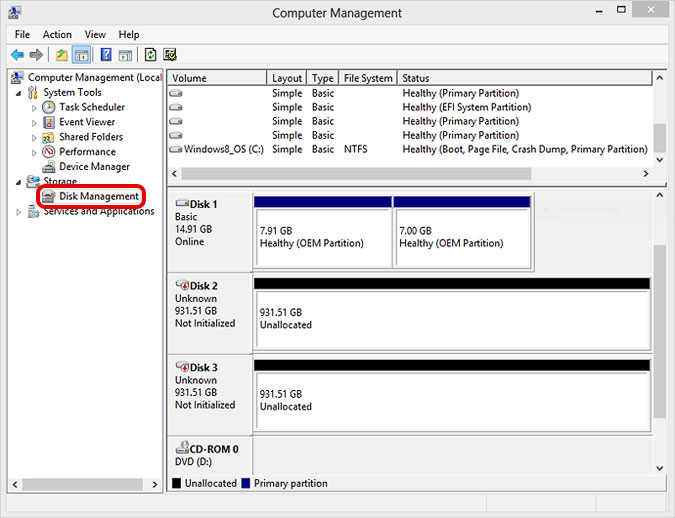Select the Disk Management node

pyautogui.click(x=98, y=197)
